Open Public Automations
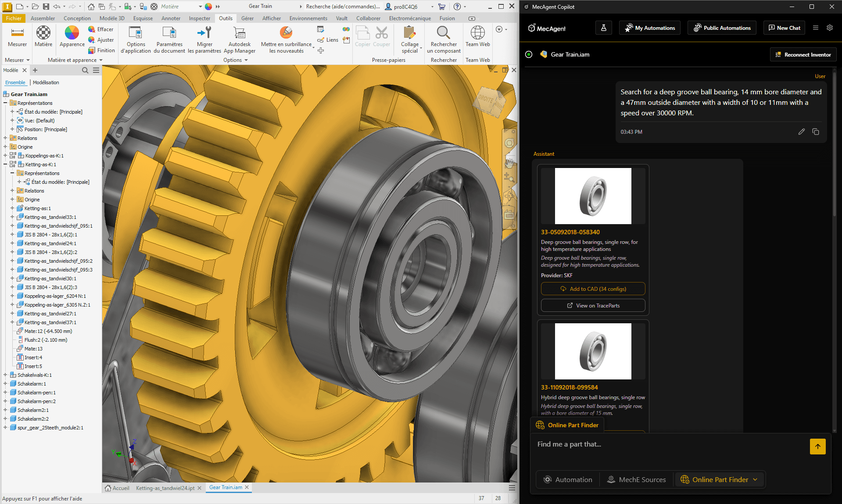 click(722, 28)
